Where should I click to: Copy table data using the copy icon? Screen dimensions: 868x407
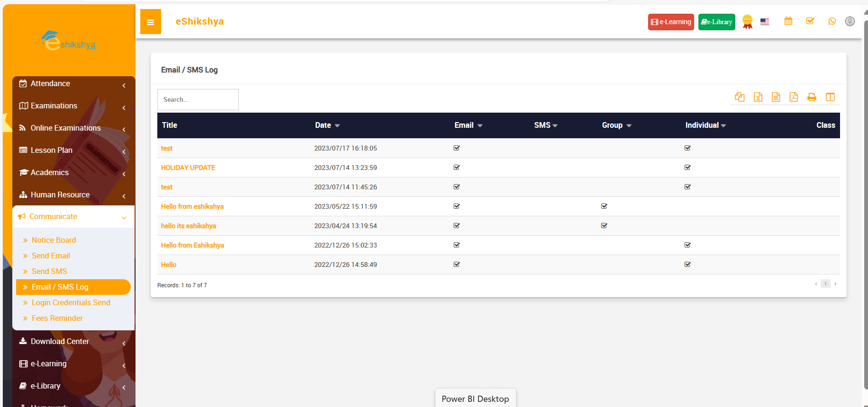tap(740, 97)
